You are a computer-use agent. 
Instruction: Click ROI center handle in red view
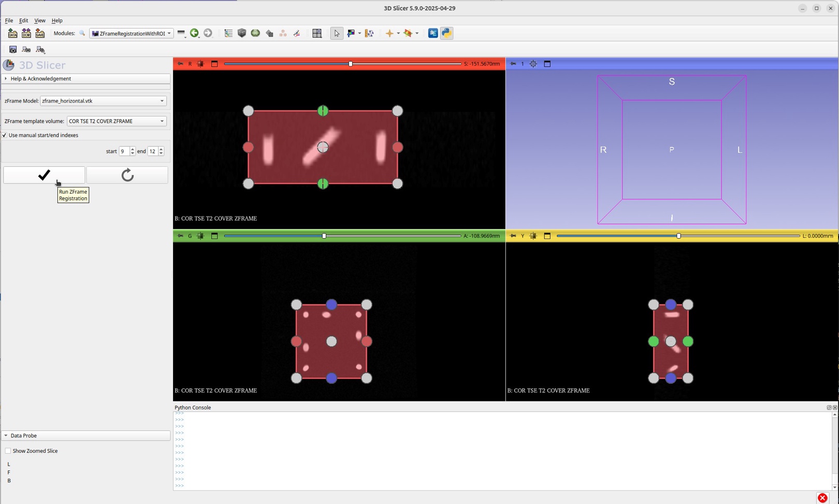(x=323, y=147)
